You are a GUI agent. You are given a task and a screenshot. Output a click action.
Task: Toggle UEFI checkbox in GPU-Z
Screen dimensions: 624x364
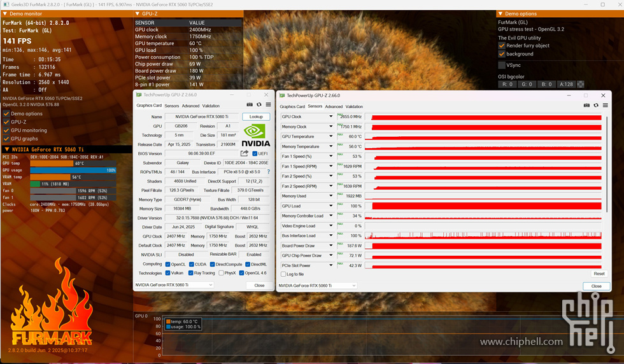coord(255,153)
